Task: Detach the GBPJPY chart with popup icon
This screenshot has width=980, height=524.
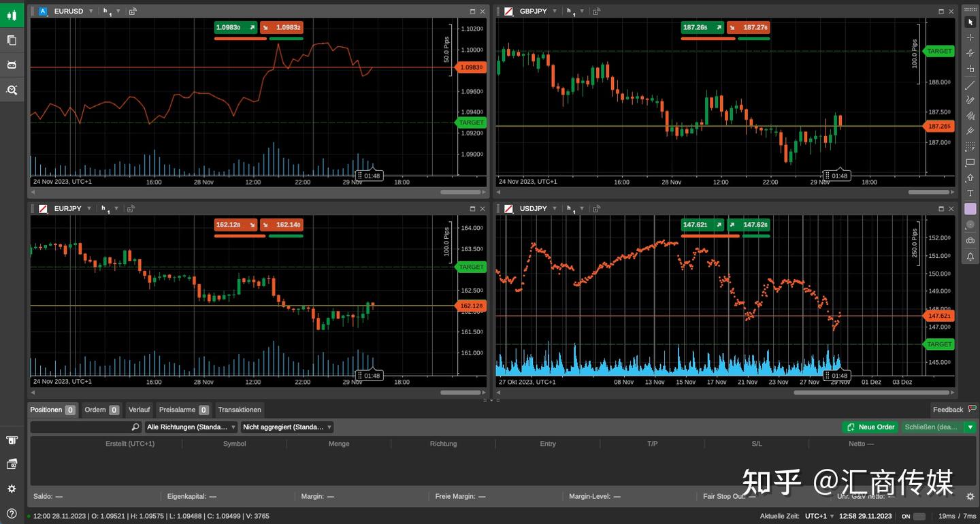Action: (x=596, y=11)
